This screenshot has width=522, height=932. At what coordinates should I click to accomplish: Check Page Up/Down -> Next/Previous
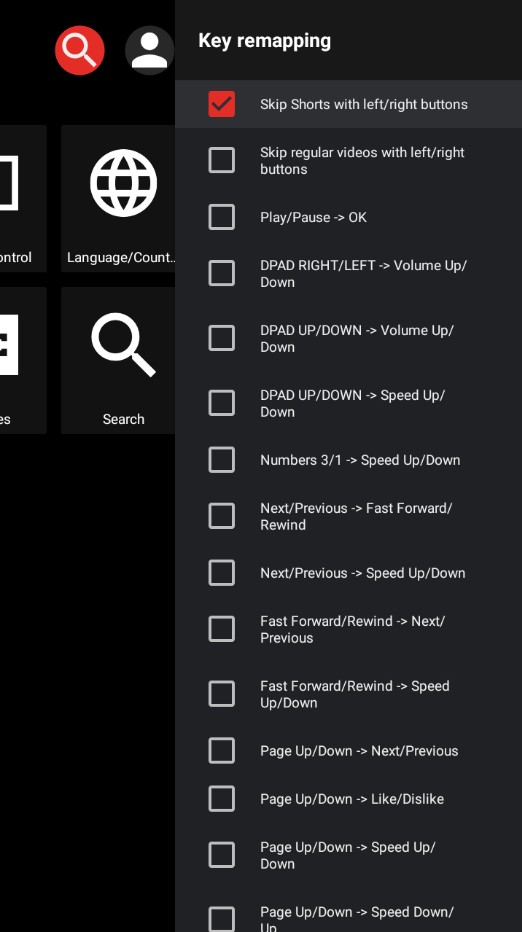[x=348, y=750]
